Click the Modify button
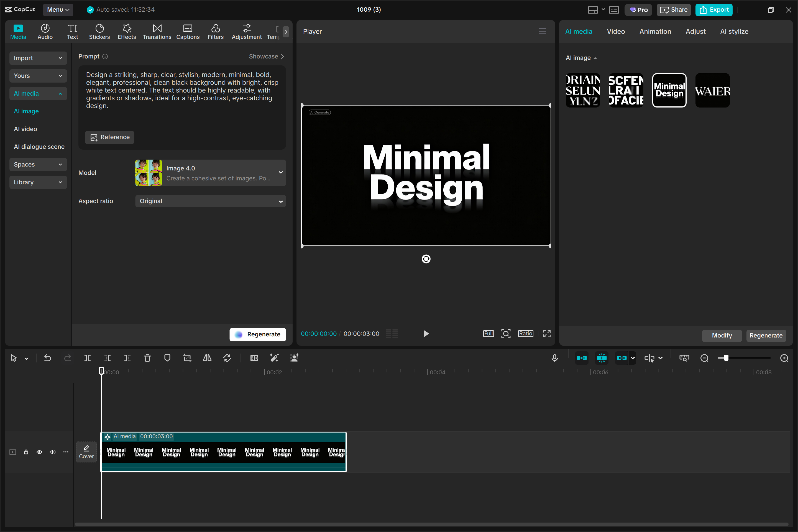This screenshot has height=532, width=798. click(x=722, y=335)
